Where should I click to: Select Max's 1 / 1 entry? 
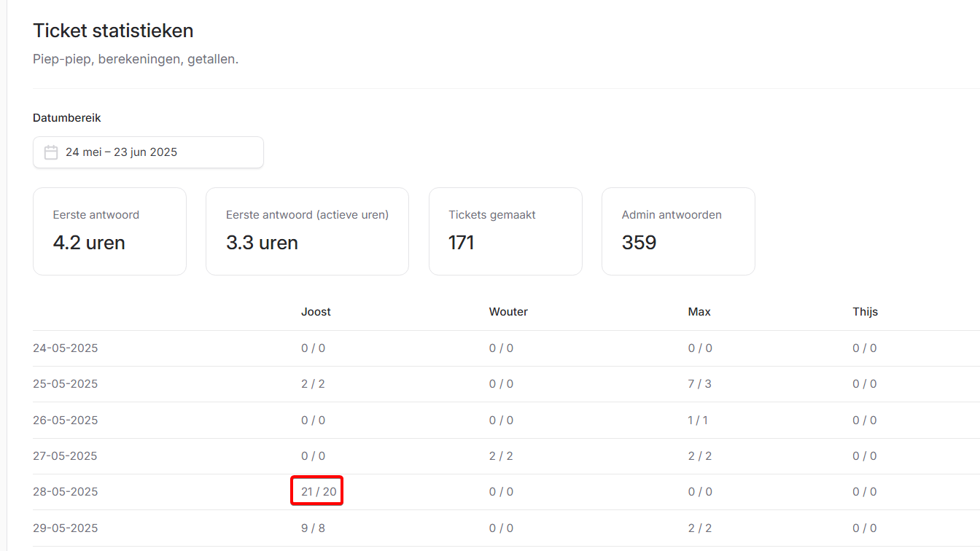pyautogui.click(x=698, y=421)
